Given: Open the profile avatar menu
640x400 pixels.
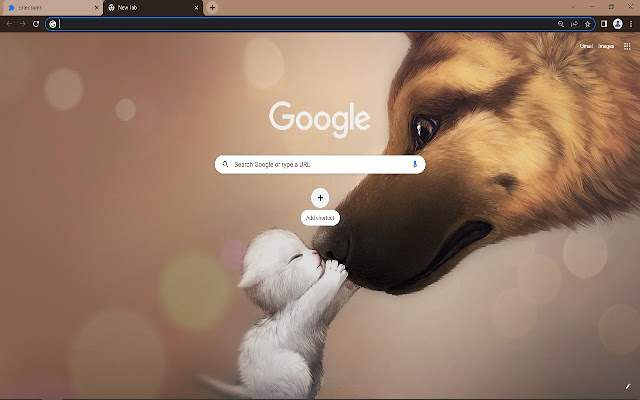Looking at the screenshot, I should (618, 24).
